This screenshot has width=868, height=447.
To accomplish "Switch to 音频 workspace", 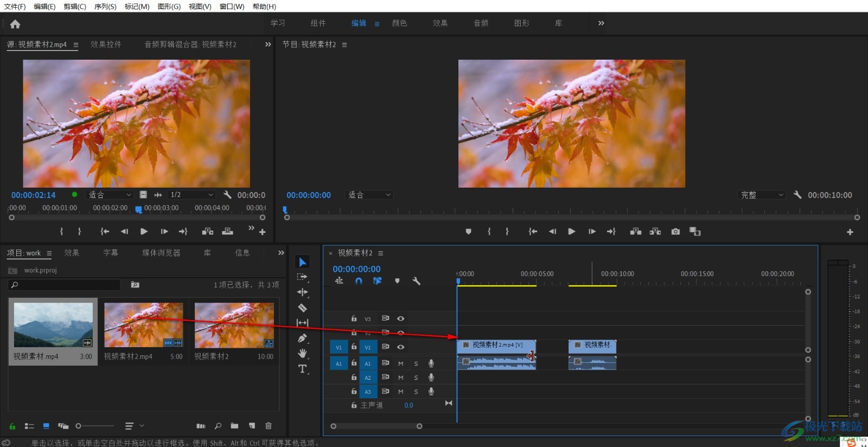I will coord(481,23).
